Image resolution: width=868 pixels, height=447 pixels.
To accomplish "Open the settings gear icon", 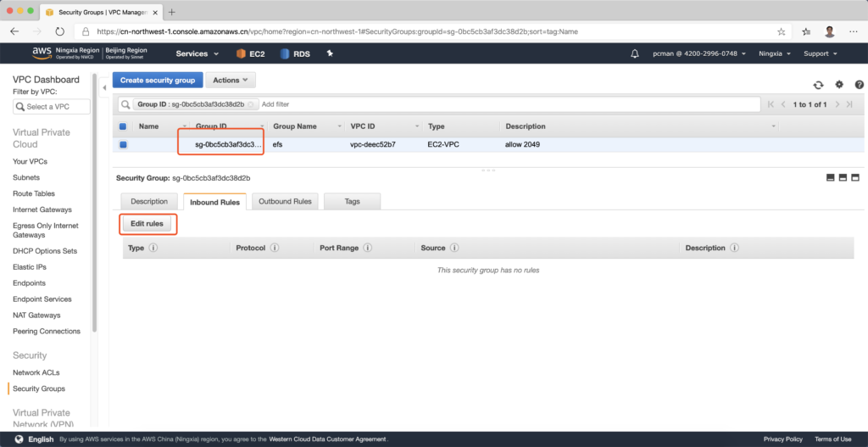I will (x=839, y=85).
